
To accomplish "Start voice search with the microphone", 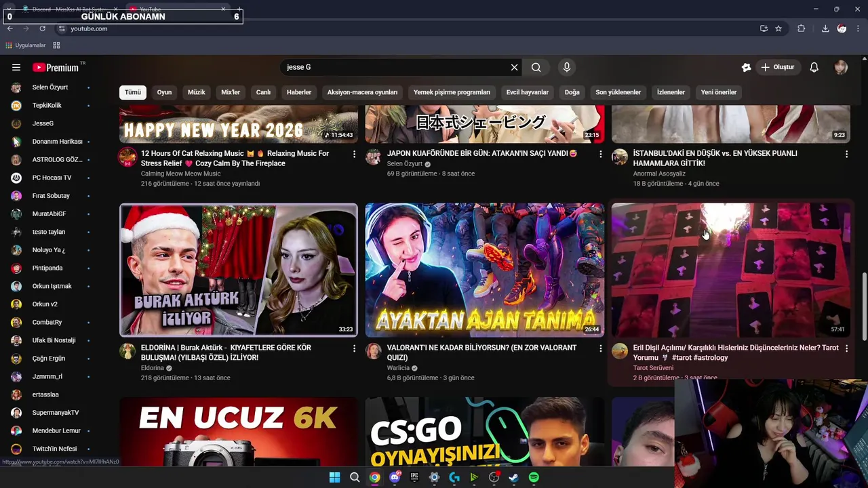I will click(x=567, y=67).
